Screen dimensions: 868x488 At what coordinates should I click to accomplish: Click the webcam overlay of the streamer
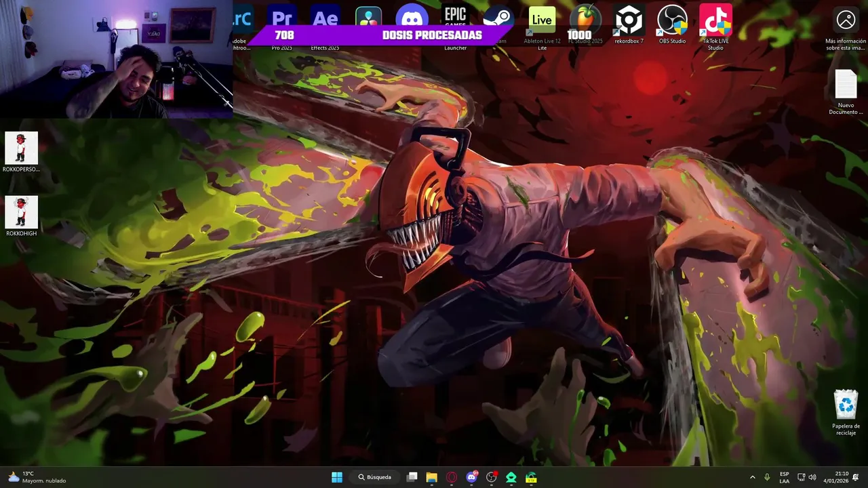(x=116, y=60)
